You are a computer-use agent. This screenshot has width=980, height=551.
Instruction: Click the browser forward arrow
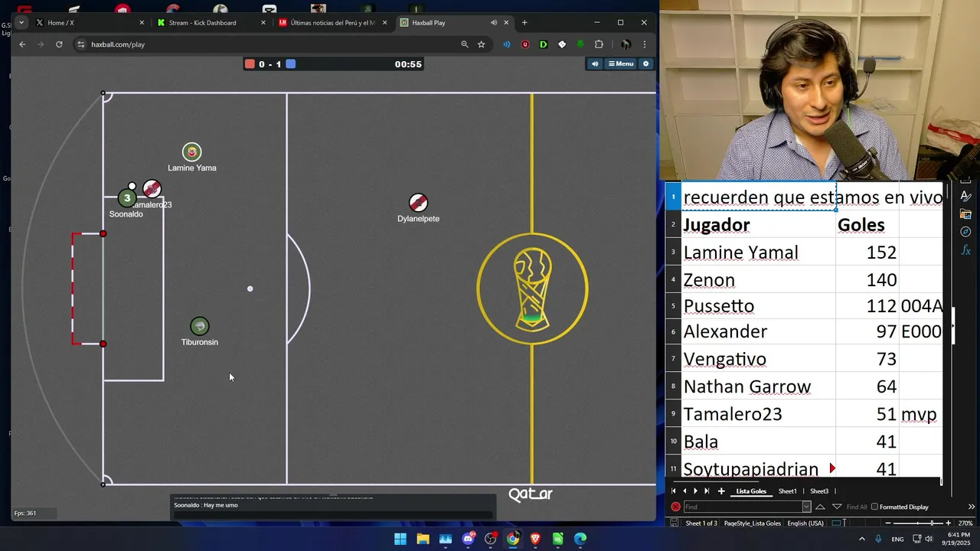point(41,44)
